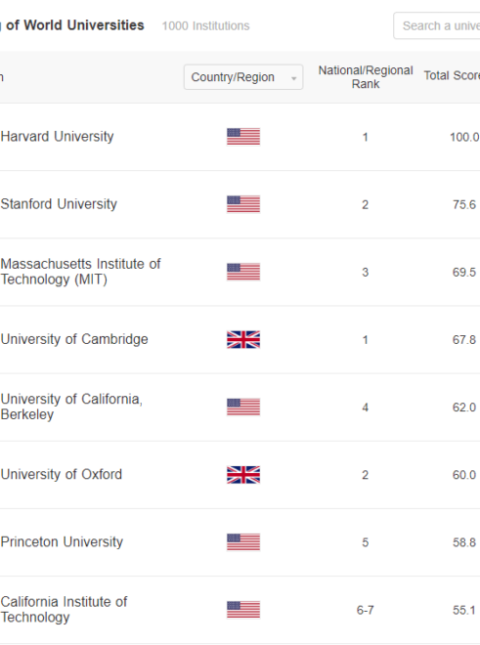
Task: Open the University of Oxford link
Action: click(61, 474)
